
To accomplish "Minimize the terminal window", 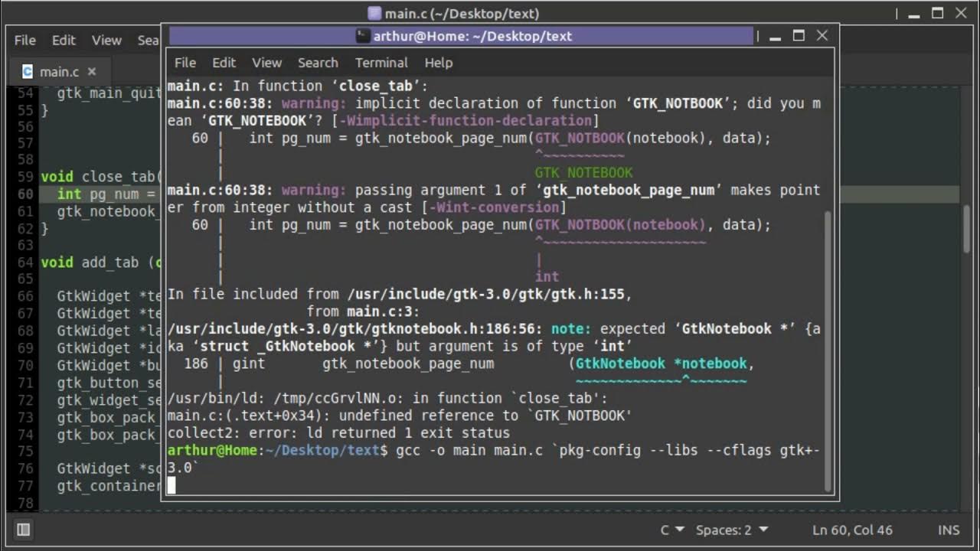I will [775, 36].
